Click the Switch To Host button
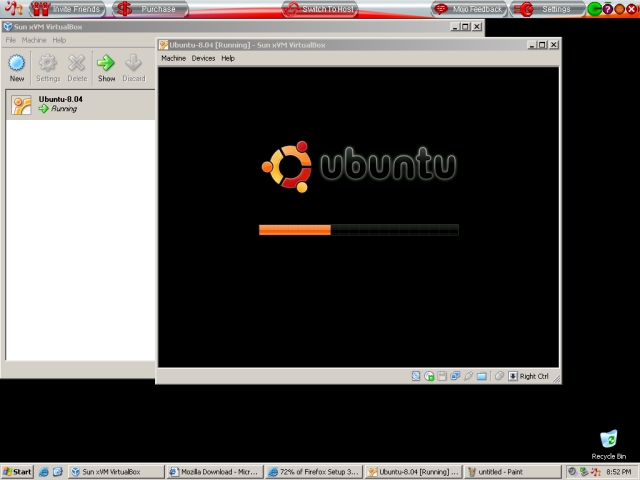This screenshot has height=480, width=640. (x=320, y=9)
